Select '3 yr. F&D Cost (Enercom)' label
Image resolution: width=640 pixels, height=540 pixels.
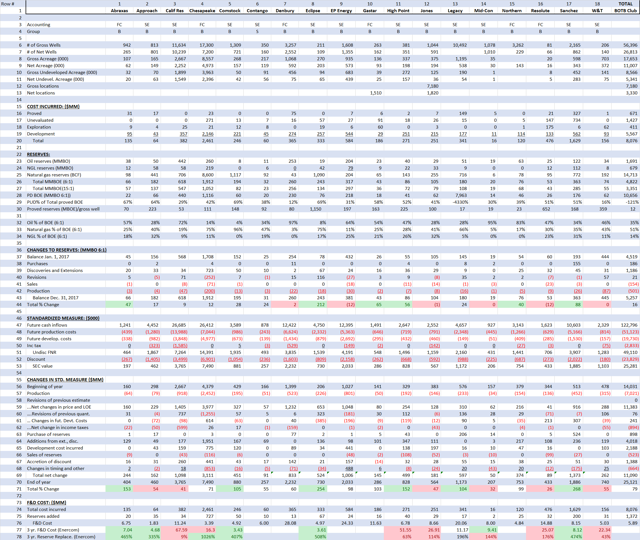(53, 530)
